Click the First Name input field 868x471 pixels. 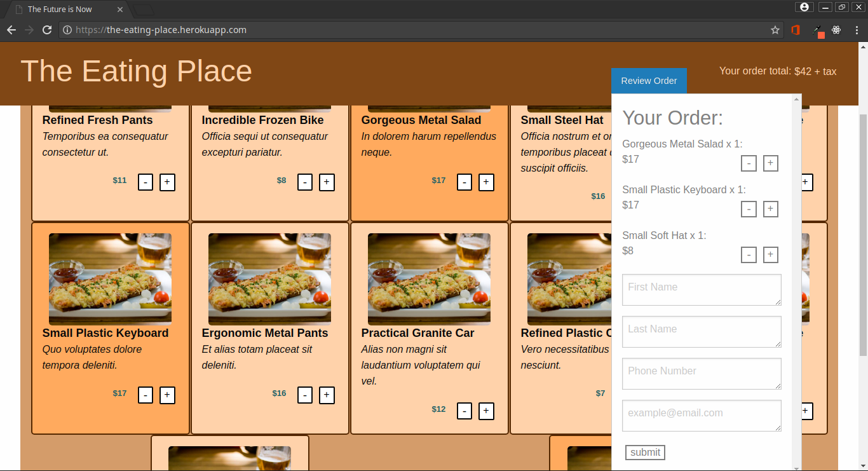click(701, 290)
